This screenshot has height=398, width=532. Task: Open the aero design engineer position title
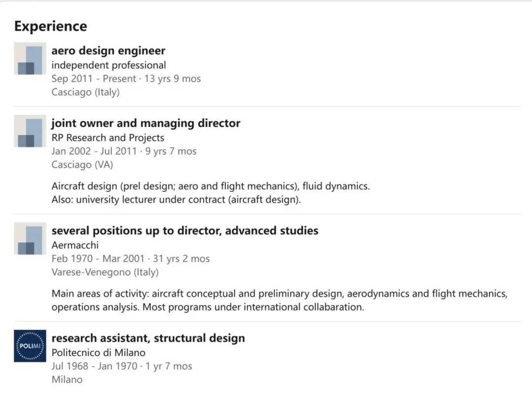coord(108,51)
